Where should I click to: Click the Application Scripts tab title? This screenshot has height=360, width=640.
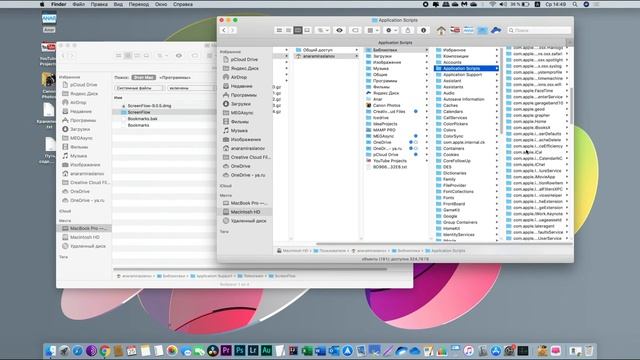coord(395,42)
